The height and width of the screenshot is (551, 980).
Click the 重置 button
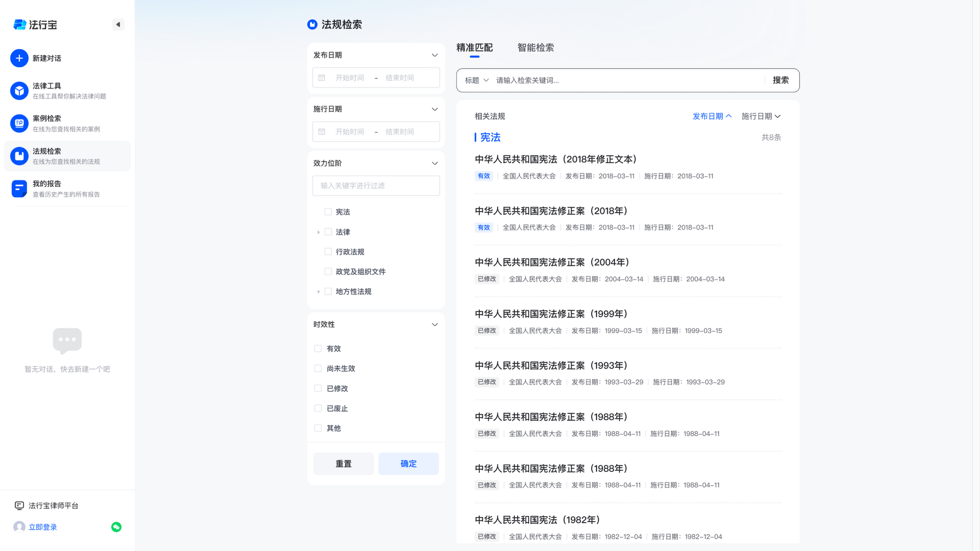pos(344,464)
